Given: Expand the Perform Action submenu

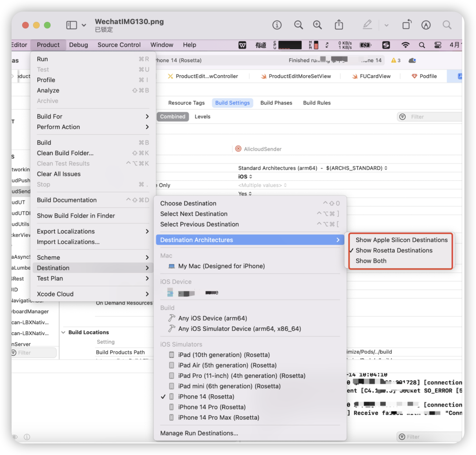Looking at the screenshot, I should (x=93, y=127).
